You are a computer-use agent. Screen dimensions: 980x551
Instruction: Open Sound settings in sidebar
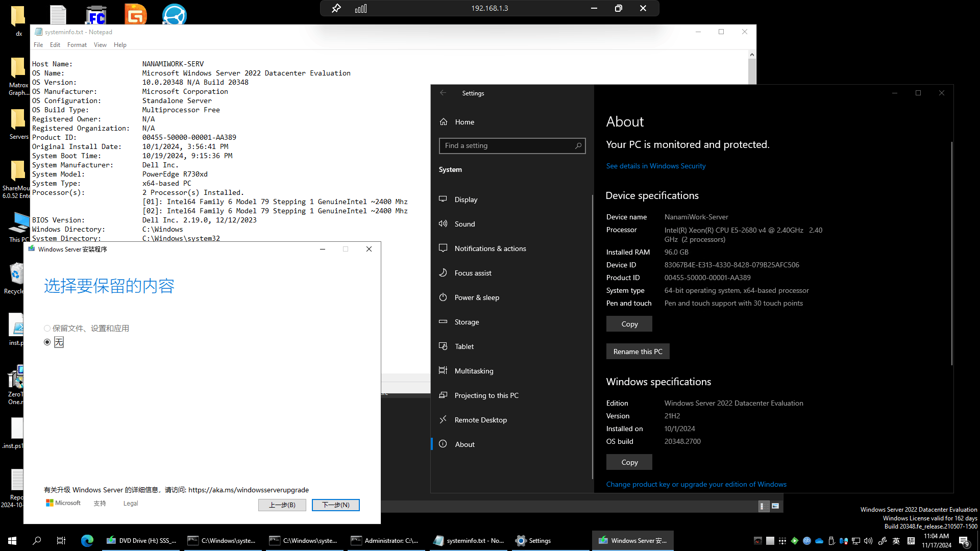464,224
